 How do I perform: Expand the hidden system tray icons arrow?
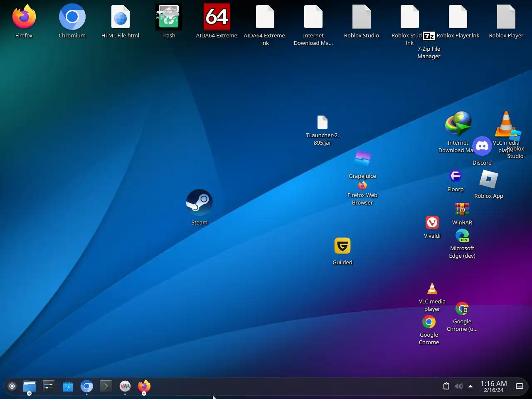click(470, 386)
